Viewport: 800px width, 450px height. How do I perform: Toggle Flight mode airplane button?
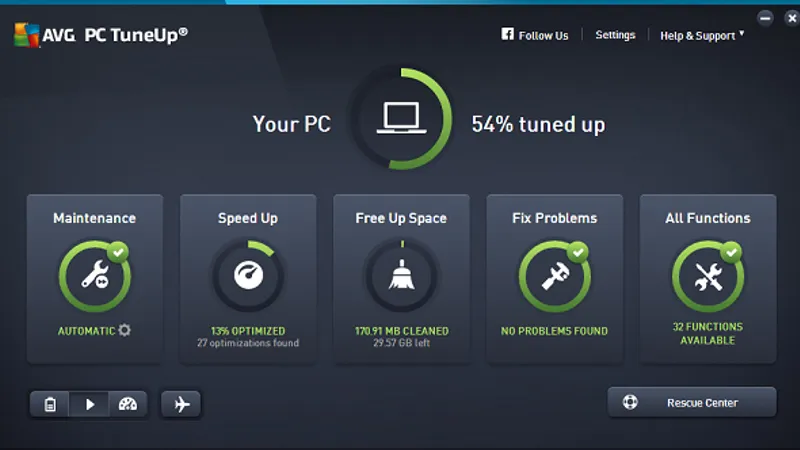181,404
